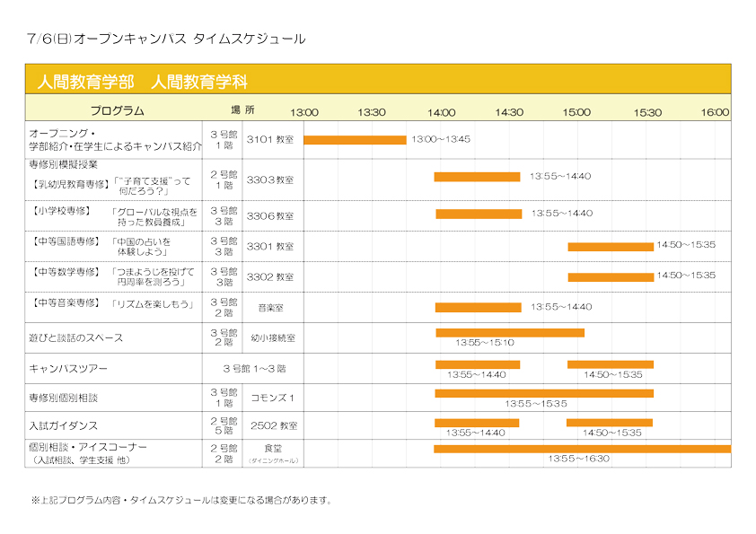The width and height of the screenshot is (756, 534).
Task: Select the "3 号館 1～3 階" location cell
Action: 254,369
